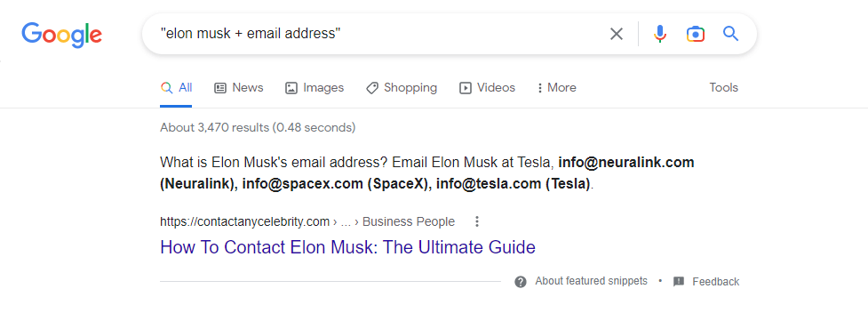
Task: Open About featured snippets link
Action: tap(591, 281)
